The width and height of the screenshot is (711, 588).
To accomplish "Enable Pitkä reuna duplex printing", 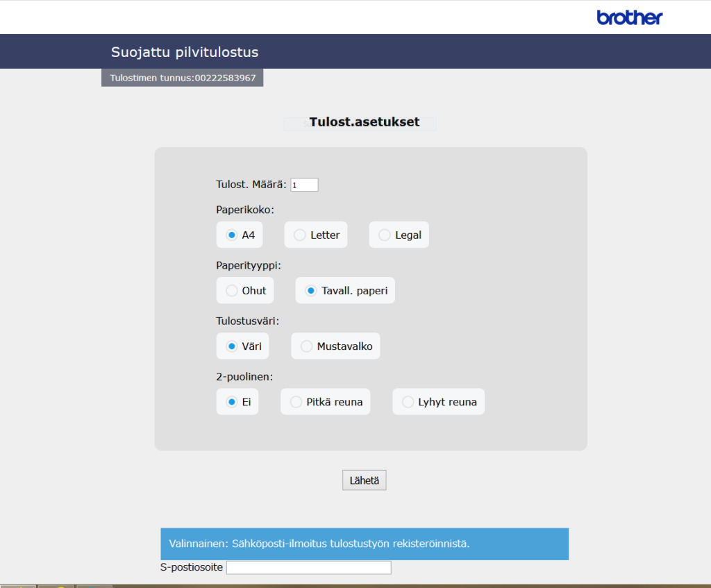I will [x=296, y=402].
